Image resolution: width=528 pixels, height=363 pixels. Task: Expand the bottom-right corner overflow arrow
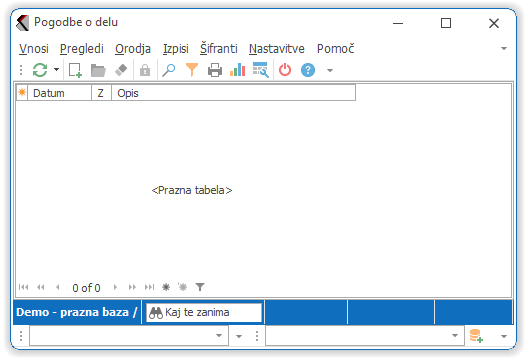[x=504, y=336]
